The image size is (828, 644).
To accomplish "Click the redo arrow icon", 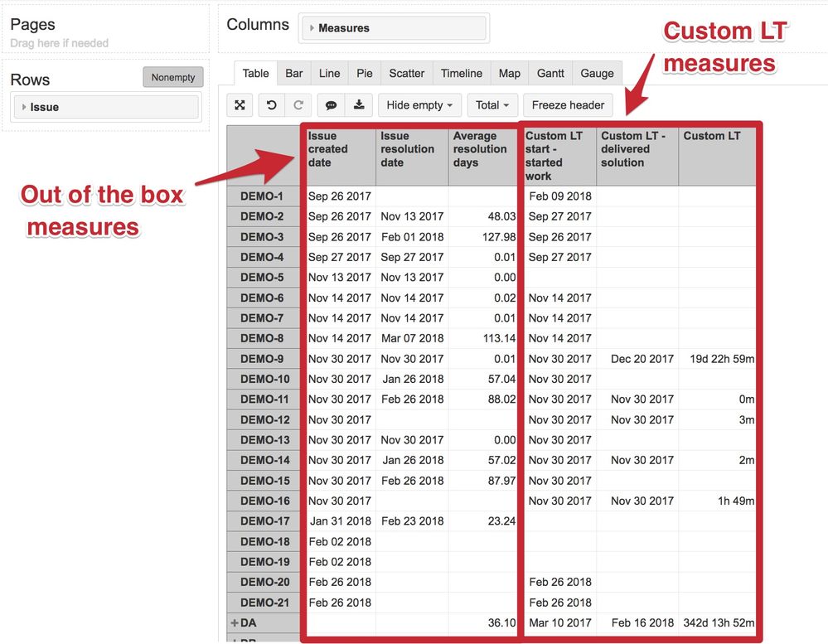I will pyautogui.click(x=298, y=105).
